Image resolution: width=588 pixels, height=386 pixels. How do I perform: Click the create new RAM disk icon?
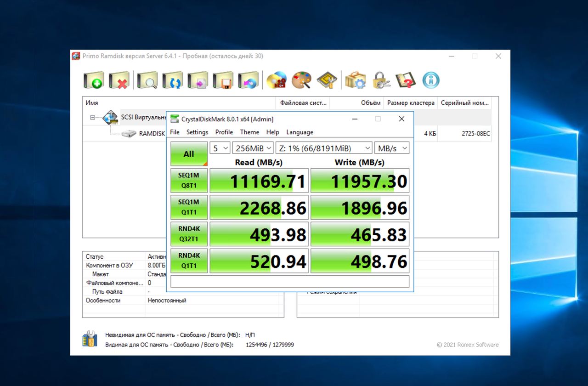[x=94, y=80]
